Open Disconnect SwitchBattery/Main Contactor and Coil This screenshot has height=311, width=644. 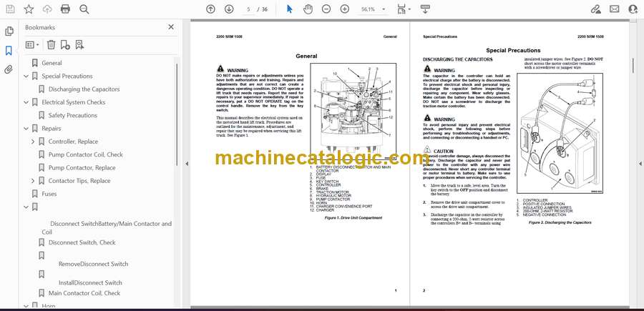click(x=107, y=228)
